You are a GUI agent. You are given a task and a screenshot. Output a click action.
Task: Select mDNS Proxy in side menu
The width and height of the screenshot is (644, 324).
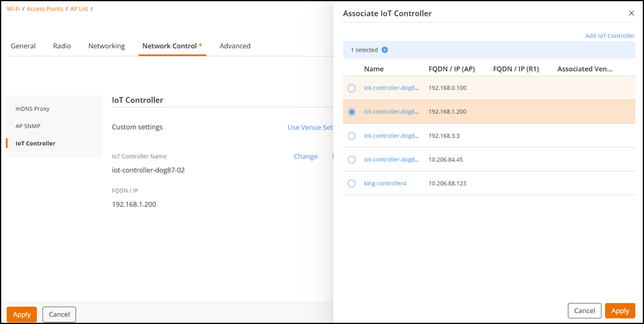point(33,109)
